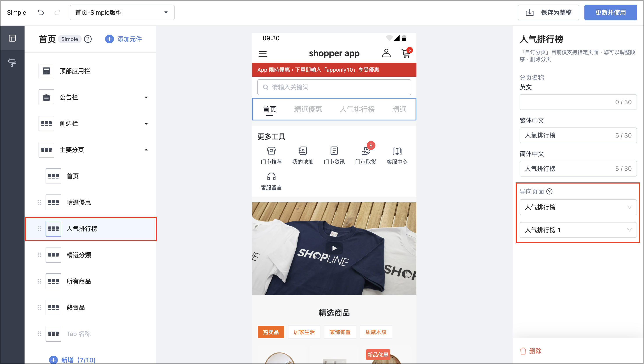644x364 pixels.
Task: Select the 公告栏 clipboard icon
Action: 46,97
